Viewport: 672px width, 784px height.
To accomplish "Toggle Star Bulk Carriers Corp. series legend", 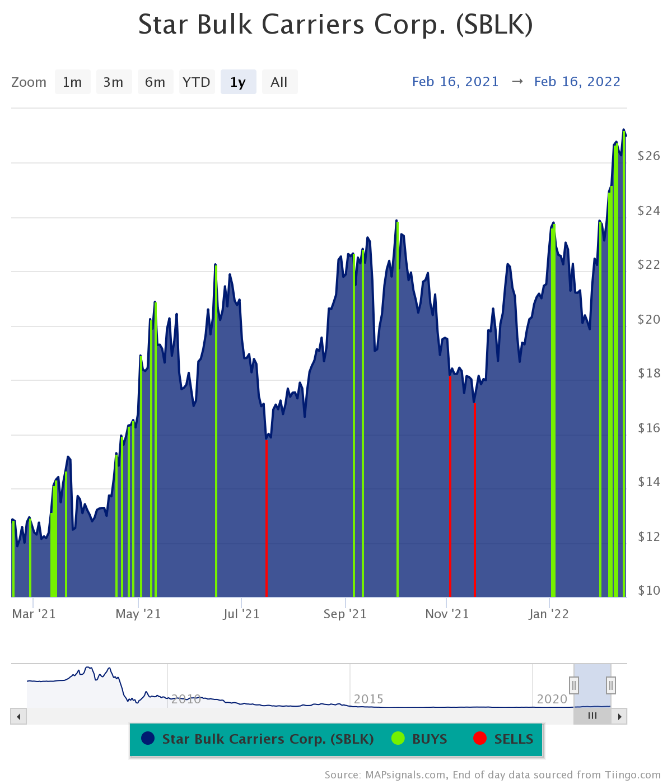I will click(x=258, y=739).
